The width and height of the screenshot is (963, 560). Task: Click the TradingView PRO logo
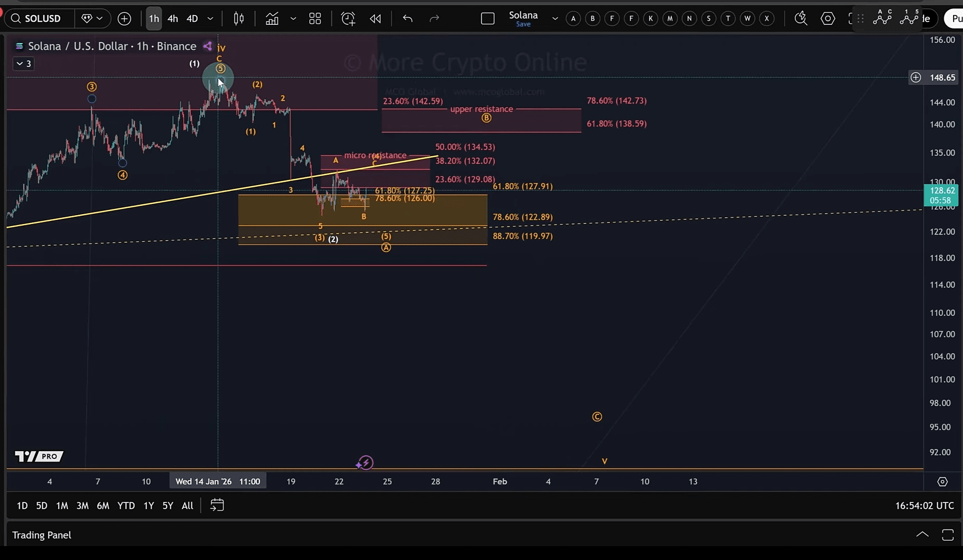point(39,456)
